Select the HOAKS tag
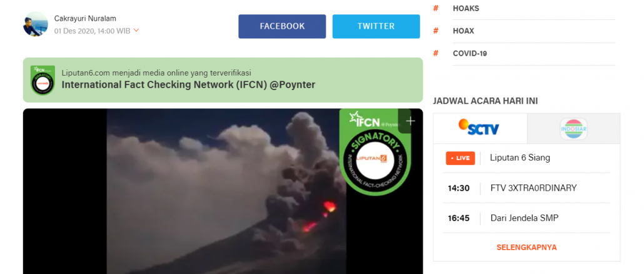This screenshot has width=644, height=274. pos(466,8)
